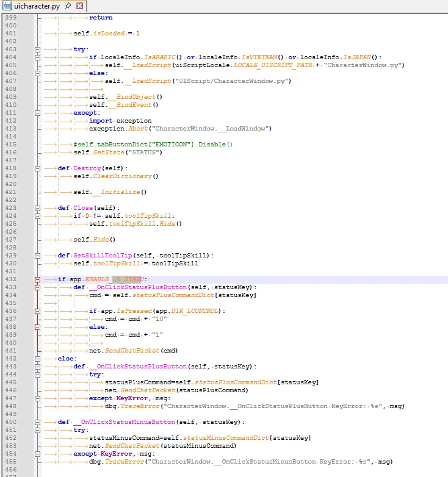Click the commented tabButtonDict EMOTICON line

(x=153, y=145)
